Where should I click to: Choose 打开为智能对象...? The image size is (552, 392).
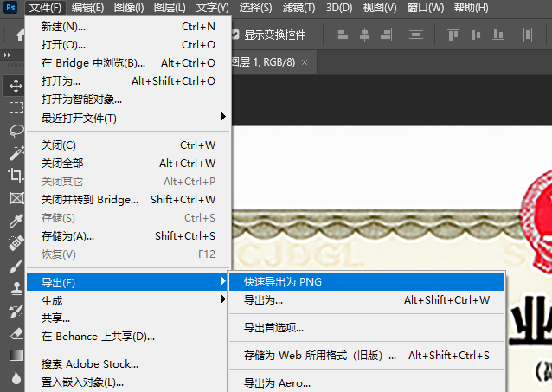click(128, 100)
